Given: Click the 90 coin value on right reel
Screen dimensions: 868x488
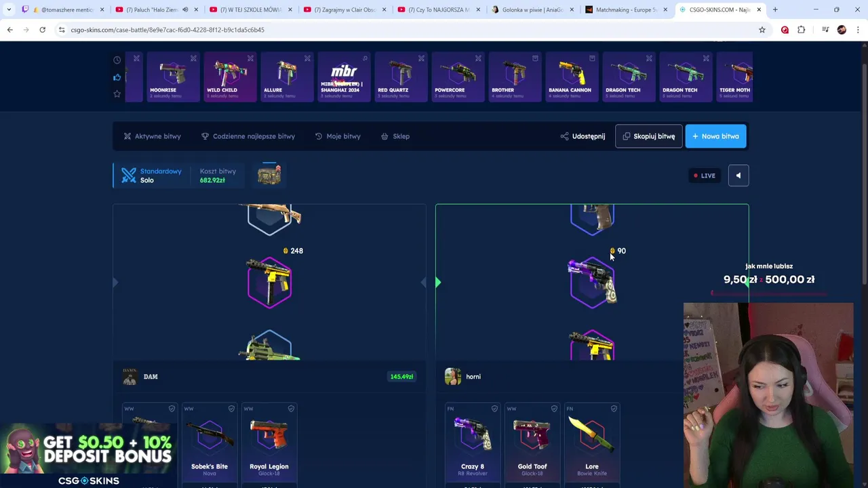Looking at the screenshot, I should pos(618,251).
